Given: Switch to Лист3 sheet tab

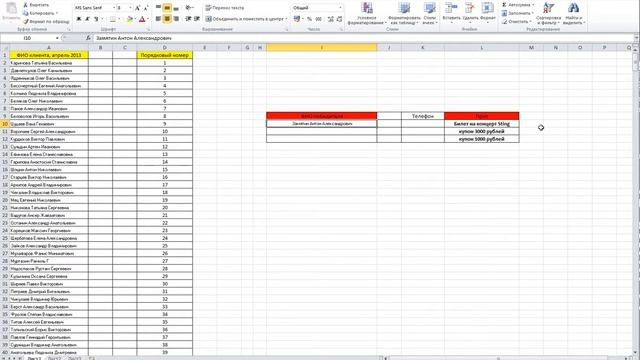Looking at the screenshot, I should coord(74,358).
